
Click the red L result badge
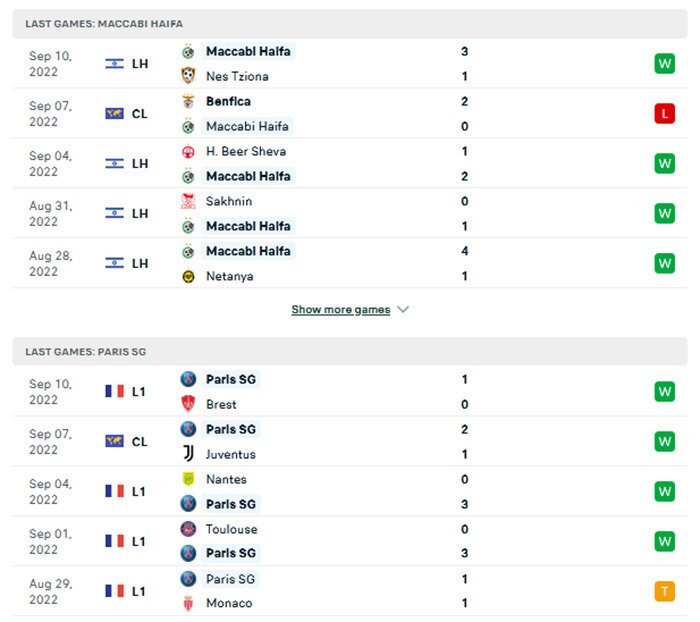click(664, 114)
